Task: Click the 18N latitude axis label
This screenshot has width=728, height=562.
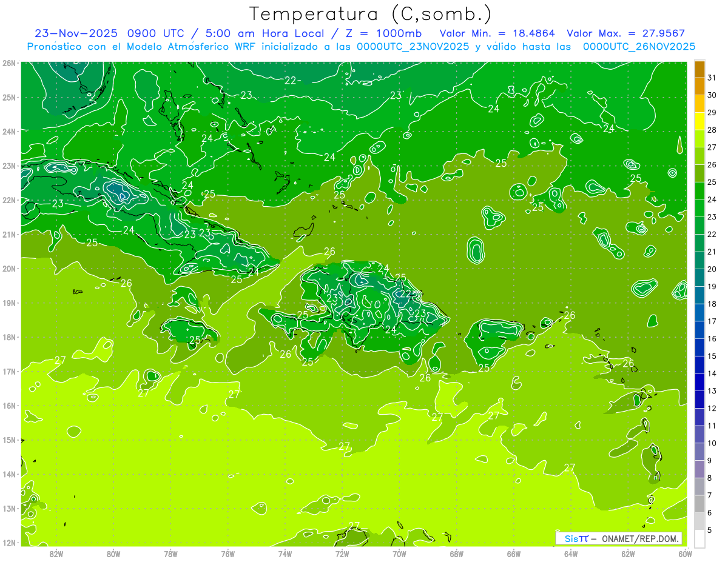Action: 9,337
